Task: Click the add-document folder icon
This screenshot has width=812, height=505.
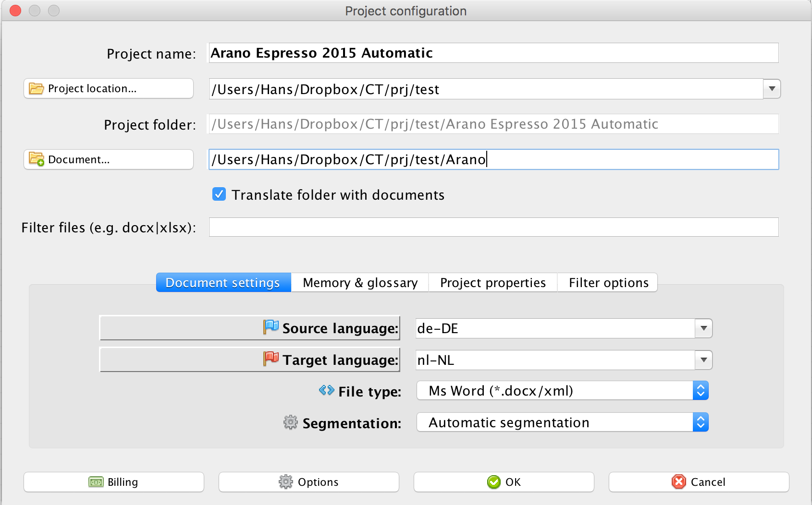Action: (36, 159)
